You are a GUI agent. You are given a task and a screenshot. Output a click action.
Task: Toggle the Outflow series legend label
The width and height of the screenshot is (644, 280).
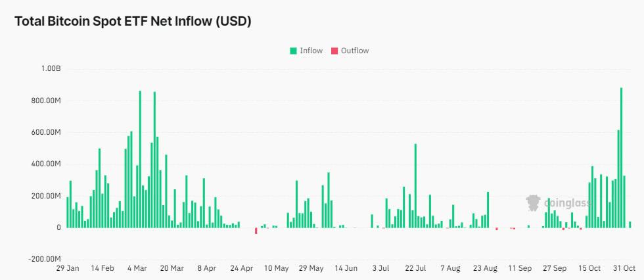tap(355, 51)
